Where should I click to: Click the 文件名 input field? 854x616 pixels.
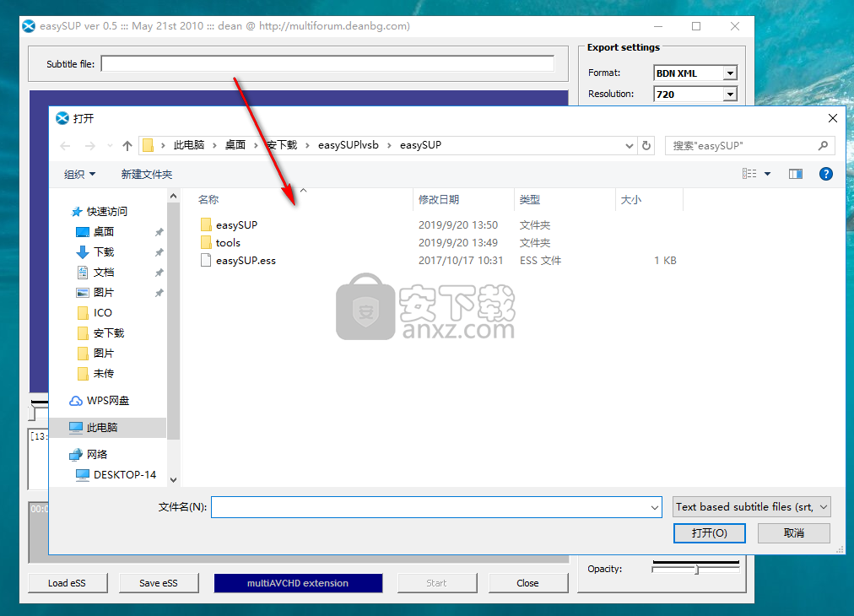[x=430, y=507]
